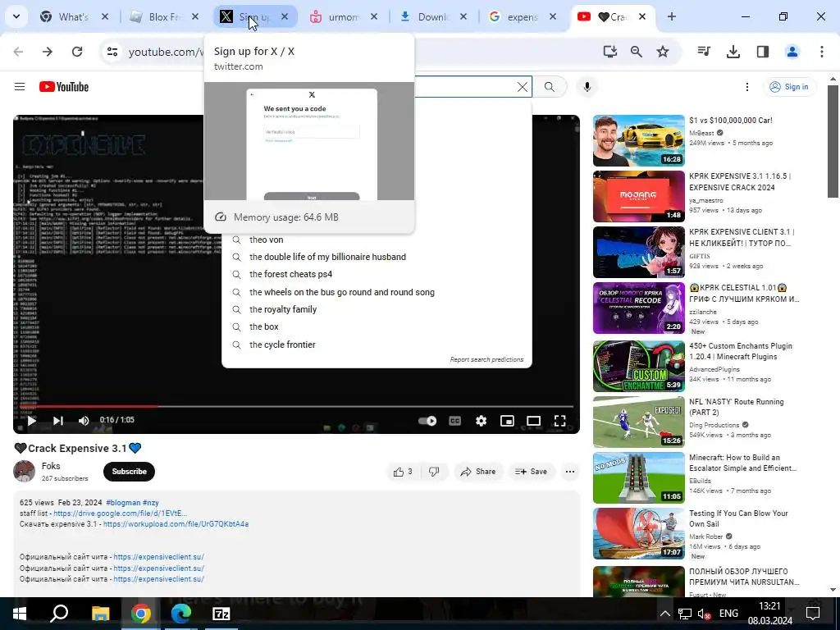The width and height of the screenshot is (840, 630).
Task: Enable theater mode in the player
Action: [x=533, y=421]
